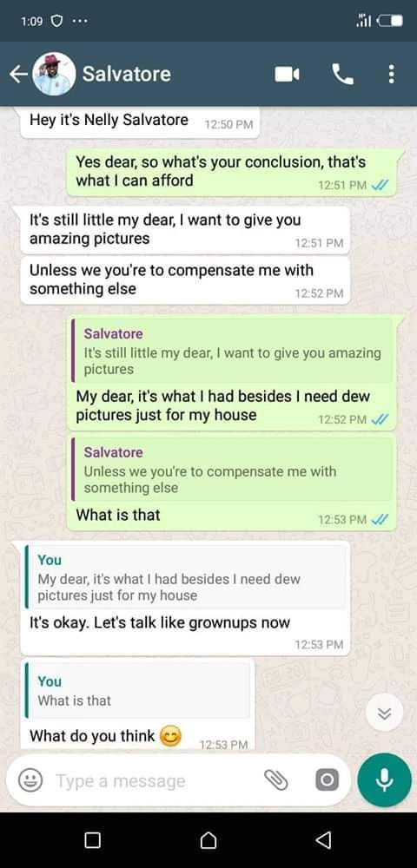Tap quoted reply 'Unless we you're to compensate'

tap(233, 470)
